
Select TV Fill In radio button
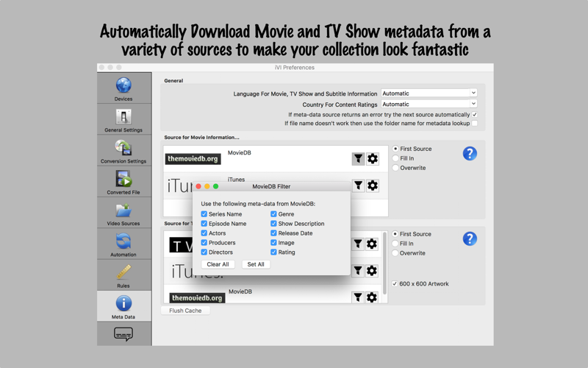coord(395,244)
